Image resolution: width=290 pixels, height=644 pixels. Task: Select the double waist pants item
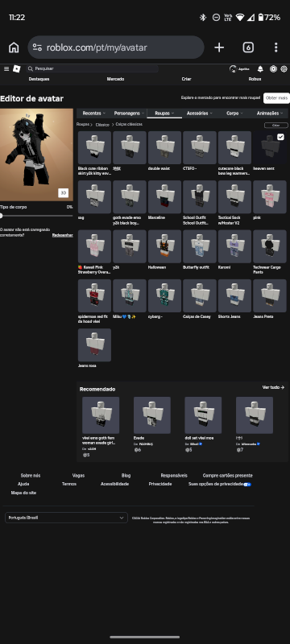(x=164, y=148)
